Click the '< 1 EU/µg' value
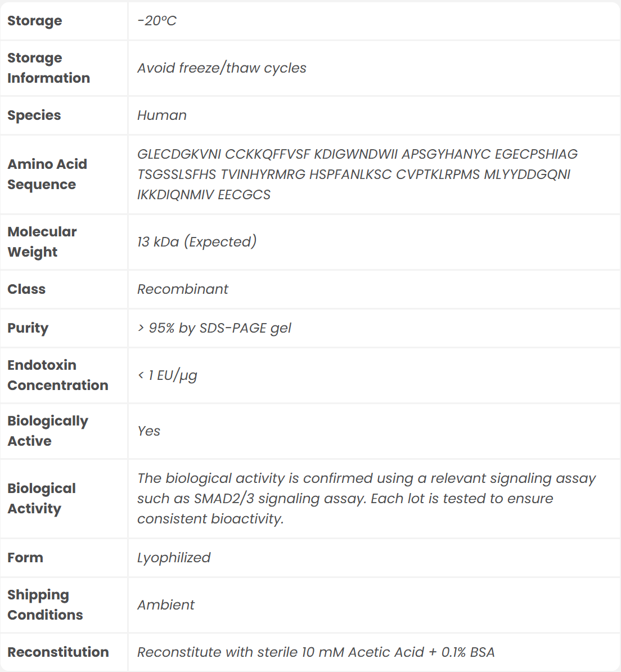The width and height of the screenshot is (621, 672). [168, 375]
